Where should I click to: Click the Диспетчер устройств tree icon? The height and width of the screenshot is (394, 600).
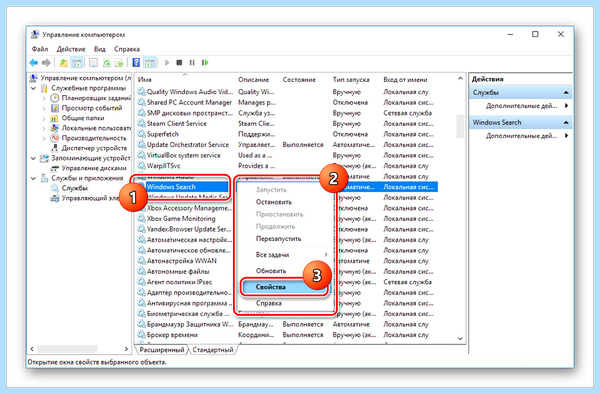click(x=55, y=148)
